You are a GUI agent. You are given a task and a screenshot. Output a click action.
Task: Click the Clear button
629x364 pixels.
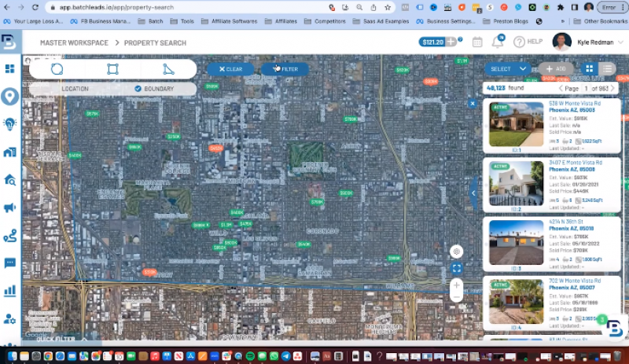(x=230, y=69)
